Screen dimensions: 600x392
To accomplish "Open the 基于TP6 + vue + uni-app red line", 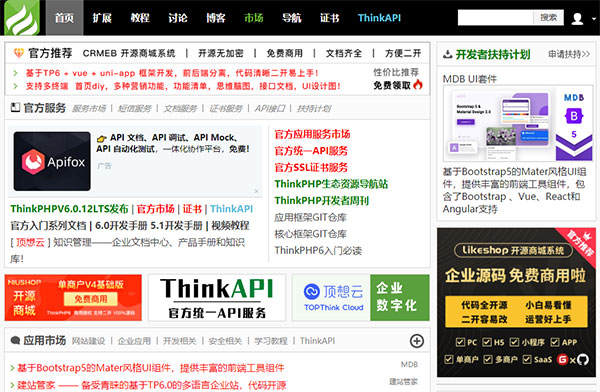I will [172, 73].
